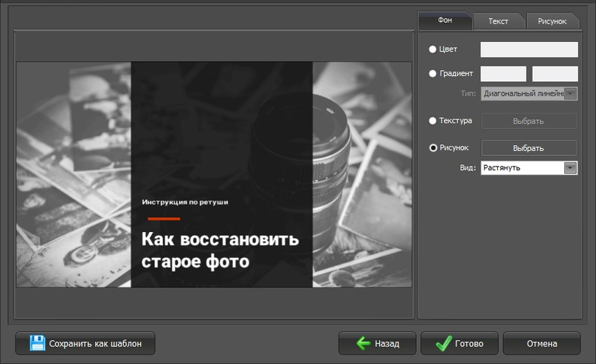Screen dimensions: 596x364
Task: Click Выбрать button next to Рисунок
Action: [x=529, y=148]
